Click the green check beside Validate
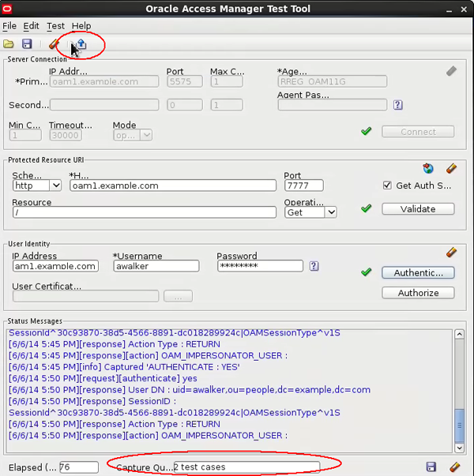 coord(366,208)
